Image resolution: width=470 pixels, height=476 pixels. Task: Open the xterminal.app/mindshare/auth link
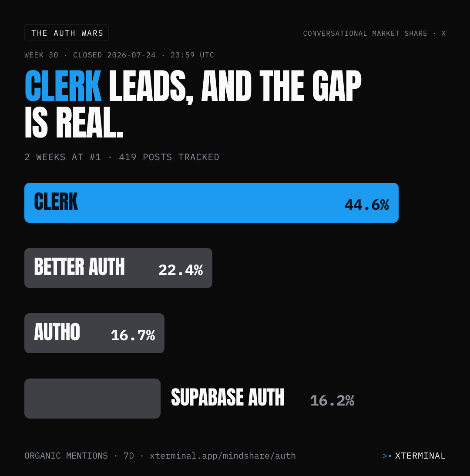[222, 456]
